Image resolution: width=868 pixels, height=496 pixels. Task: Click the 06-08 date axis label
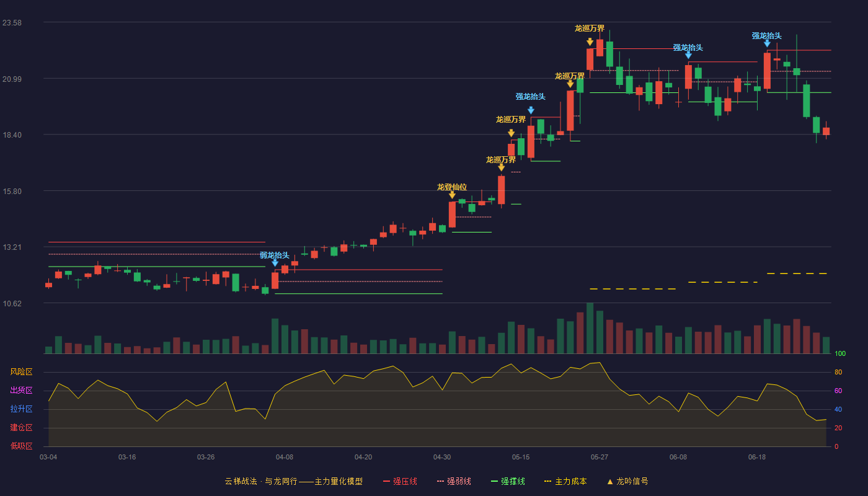click(x=678, y=457)
